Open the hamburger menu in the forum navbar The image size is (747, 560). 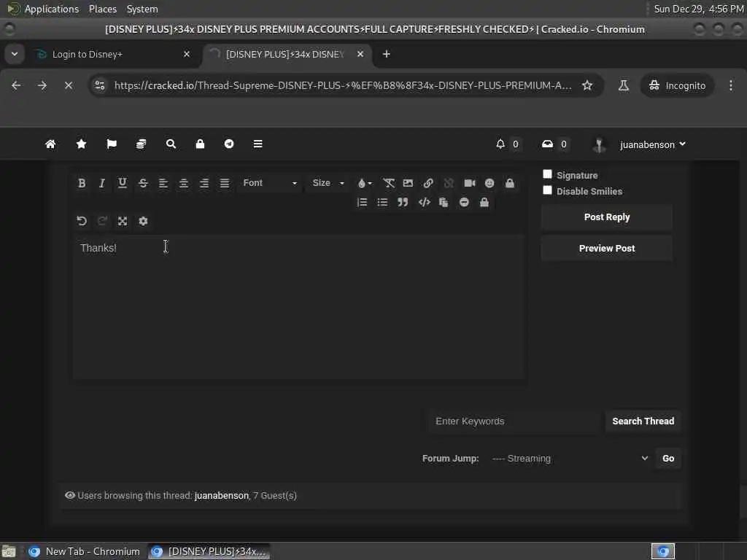258,144
